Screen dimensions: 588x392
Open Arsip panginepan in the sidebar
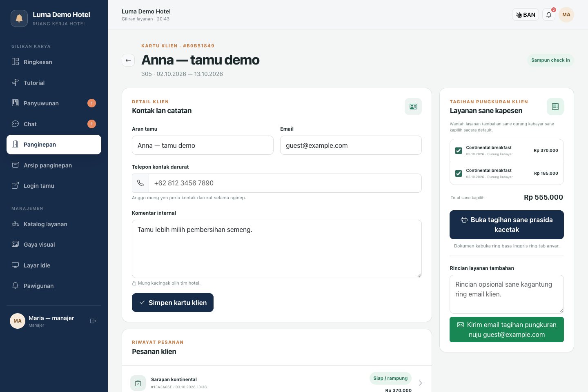pyautogui.click(x=54, y=165)
